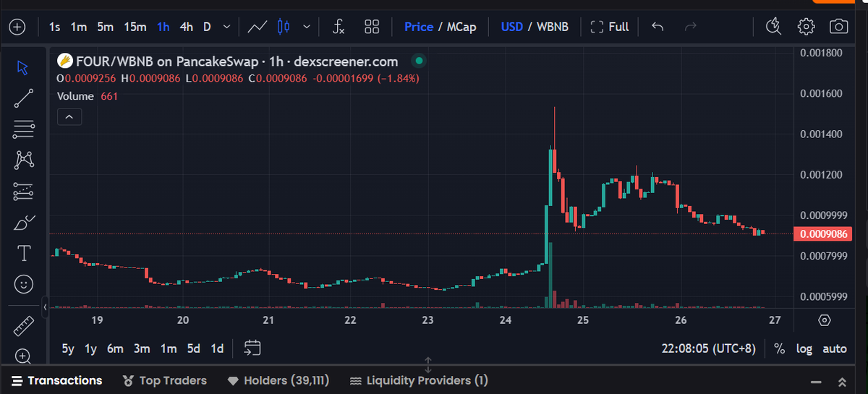Image resolution: width=868 pixels, height=394 pixels.
Task: Select the forecasting position tool
Action: point(23,192)
